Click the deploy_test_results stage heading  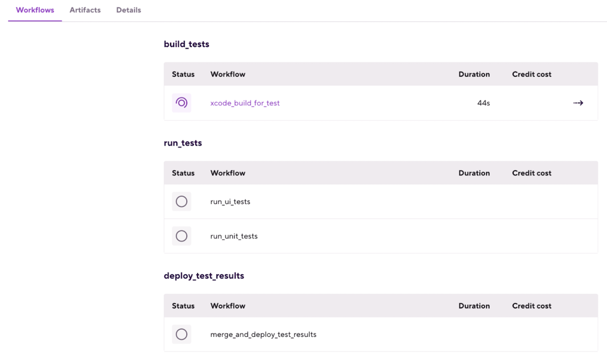coord(204,276)
